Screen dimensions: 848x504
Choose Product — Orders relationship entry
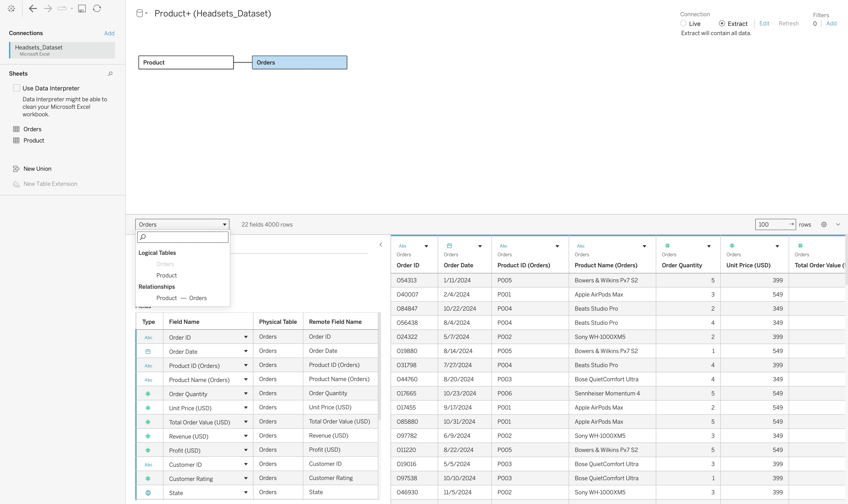click(x=181, y=298)
